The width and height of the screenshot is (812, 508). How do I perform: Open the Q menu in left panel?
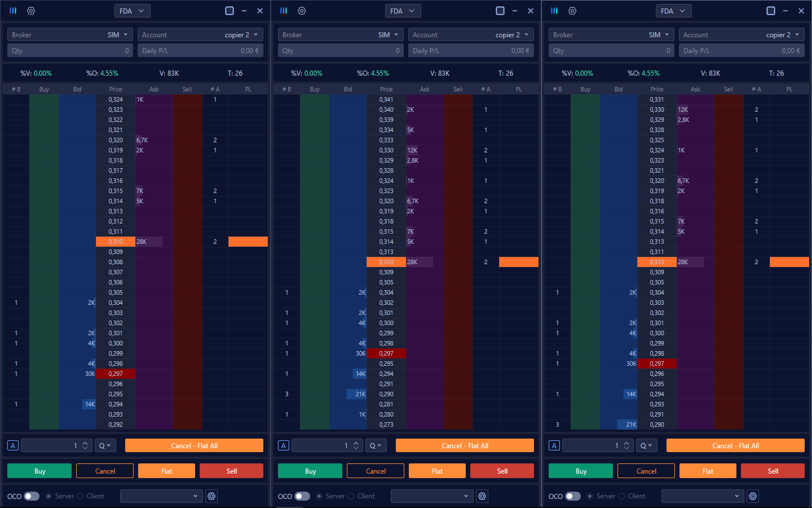(x=105, y=445)
